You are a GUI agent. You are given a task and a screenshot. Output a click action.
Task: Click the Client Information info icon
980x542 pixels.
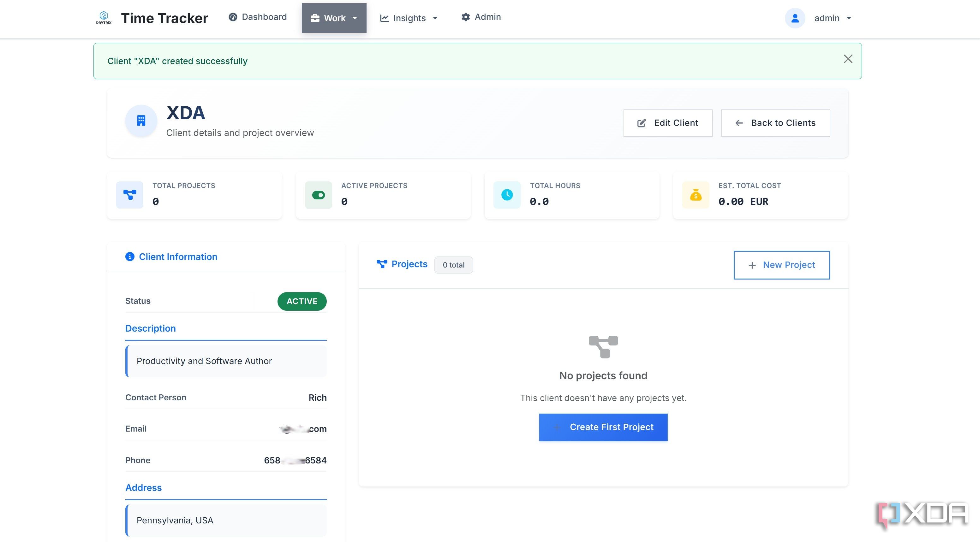coord(130,256)
